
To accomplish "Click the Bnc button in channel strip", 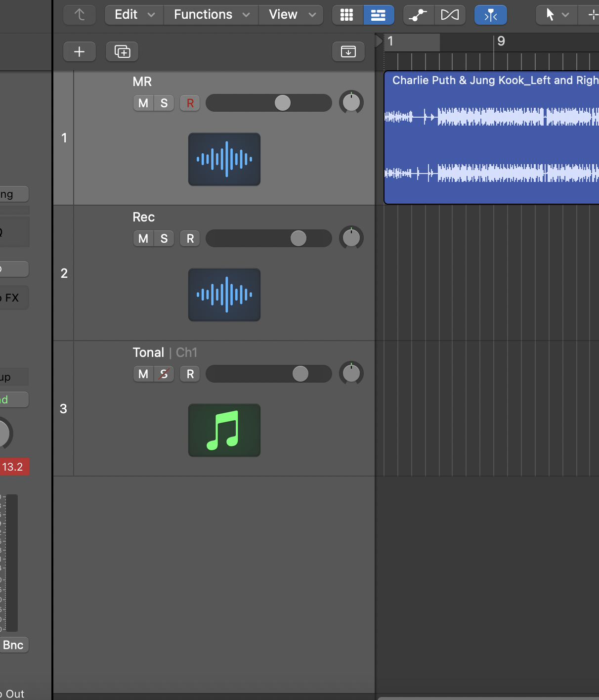I will [13, 645].
